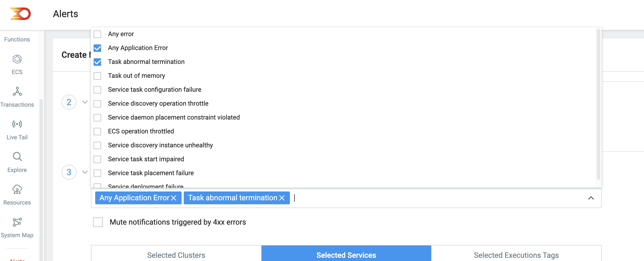Enable Mute notifications triggered by 4xx errors
The height and width of the screenshot is (261, 644).
click(98, 222)
